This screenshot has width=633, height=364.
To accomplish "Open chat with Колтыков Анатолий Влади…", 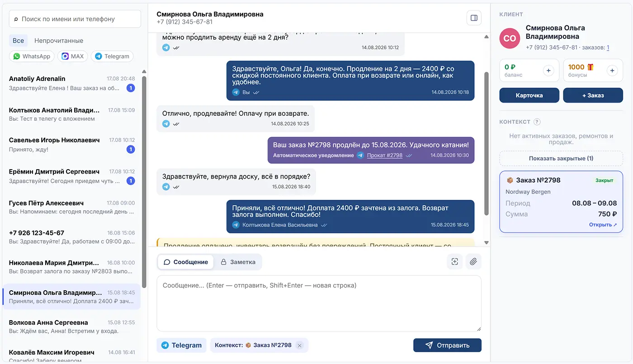I will (72, 114).
